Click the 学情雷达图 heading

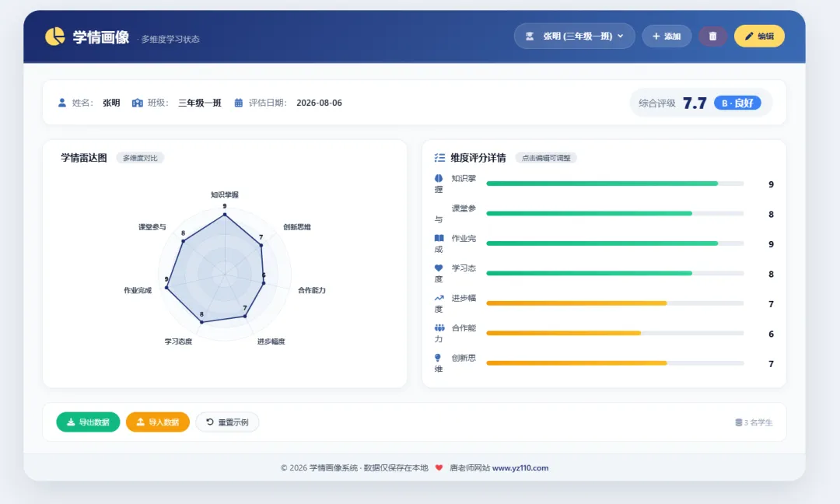pos(83,158)
